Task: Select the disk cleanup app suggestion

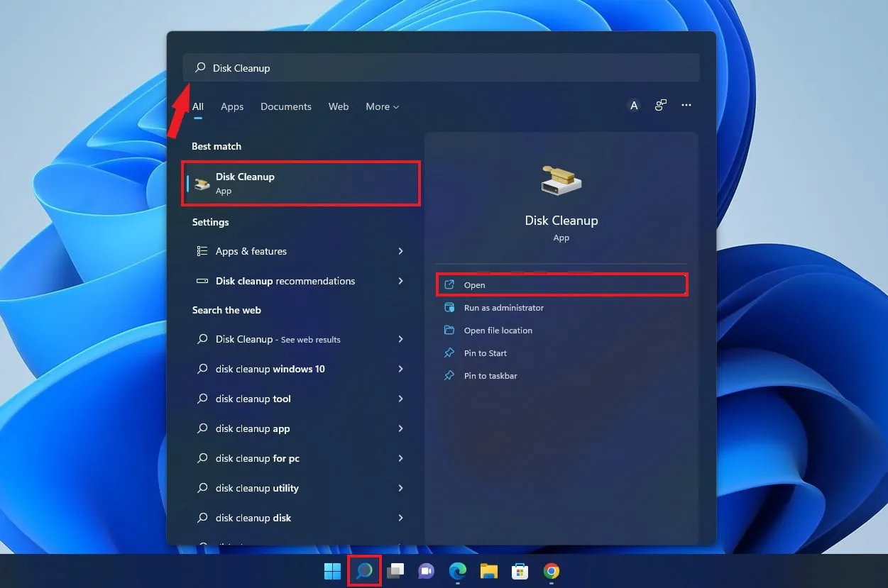Action: (x=301, y=428)
